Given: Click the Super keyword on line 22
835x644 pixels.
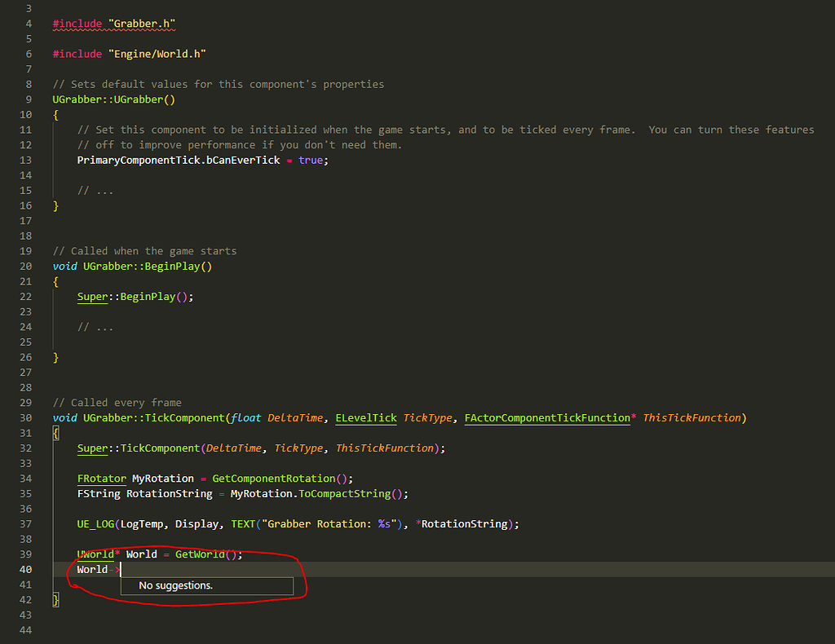Looking at the screenshot, I should pos(92,297).
